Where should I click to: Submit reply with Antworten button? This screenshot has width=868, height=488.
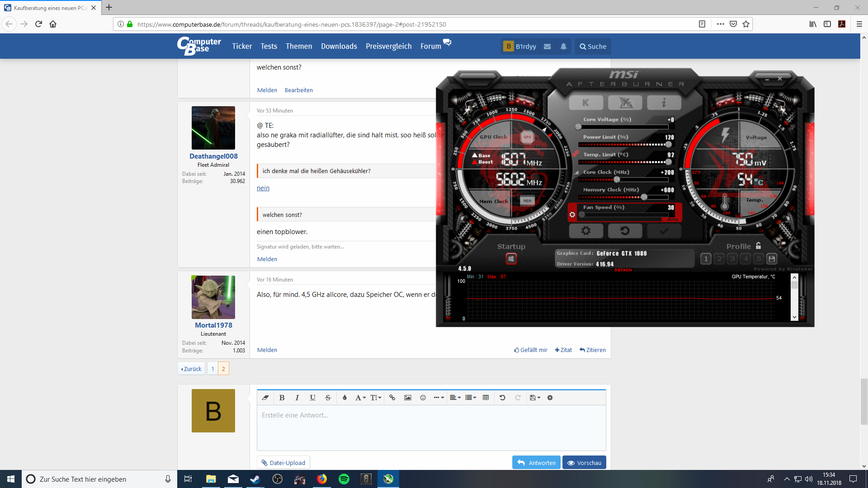point(536,463)
